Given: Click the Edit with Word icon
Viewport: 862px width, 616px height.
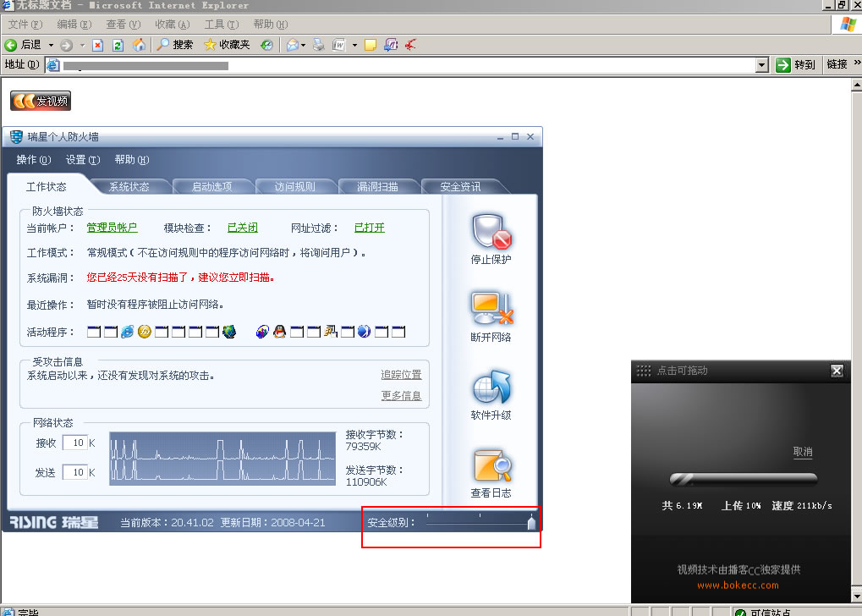Looking at the screenshot, I should pos(338,45).
